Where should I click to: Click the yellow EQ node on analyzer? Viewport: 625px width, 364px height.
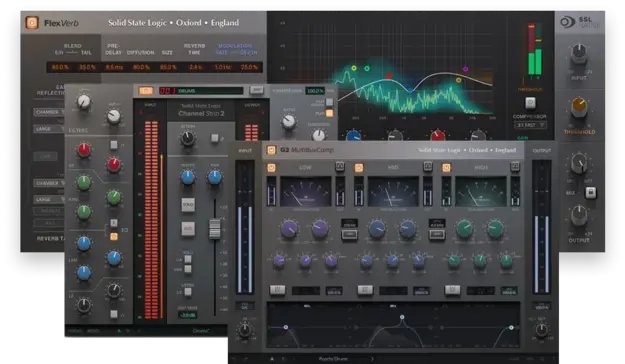354,68
